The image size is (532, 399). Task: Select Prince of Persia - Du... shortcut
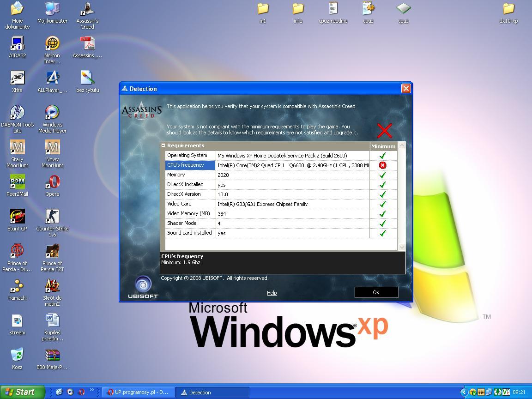point(17,258)
